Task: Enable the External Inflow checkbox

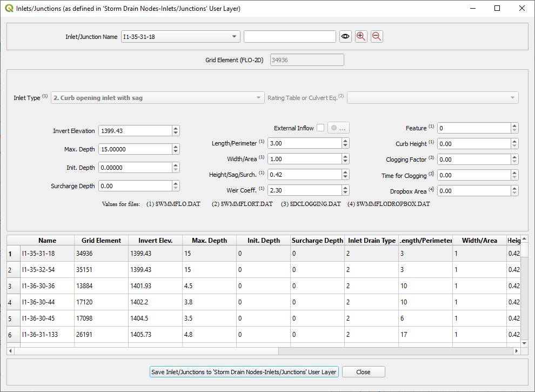Action: pos(320,128)
